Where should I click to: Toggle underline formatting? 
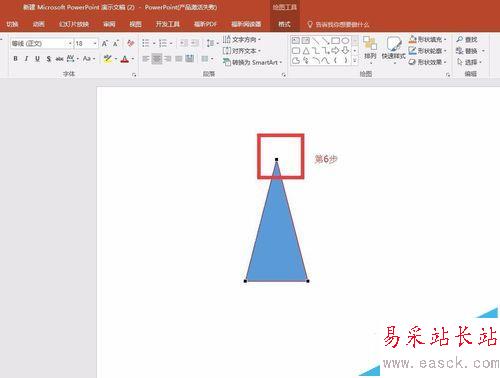tap(37, 59)
